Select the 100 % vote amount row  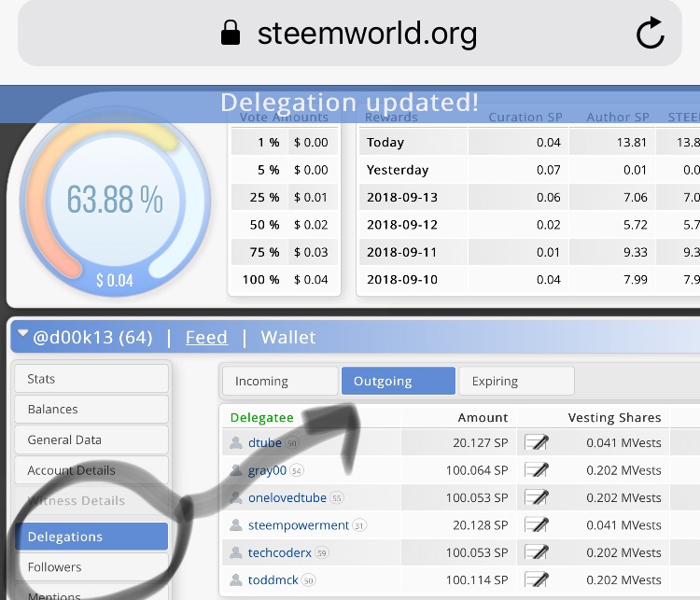coord(285,279)
